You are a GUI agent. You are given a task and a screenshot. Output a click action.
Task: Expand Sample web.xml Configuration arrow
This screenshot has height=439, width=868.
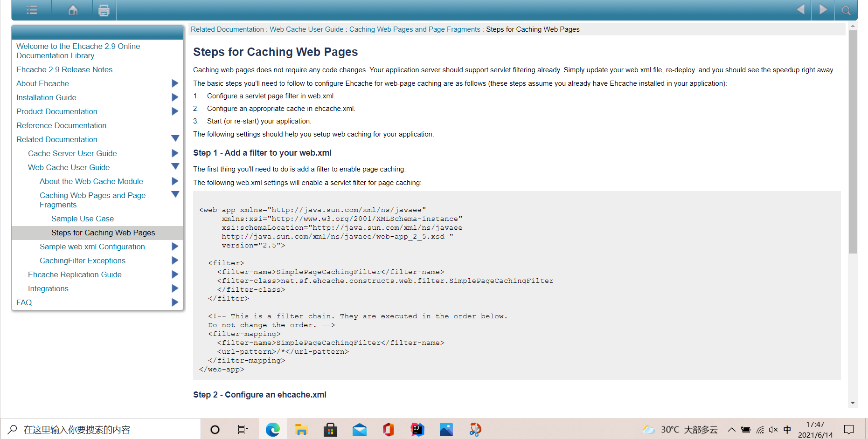click(175, 247)
